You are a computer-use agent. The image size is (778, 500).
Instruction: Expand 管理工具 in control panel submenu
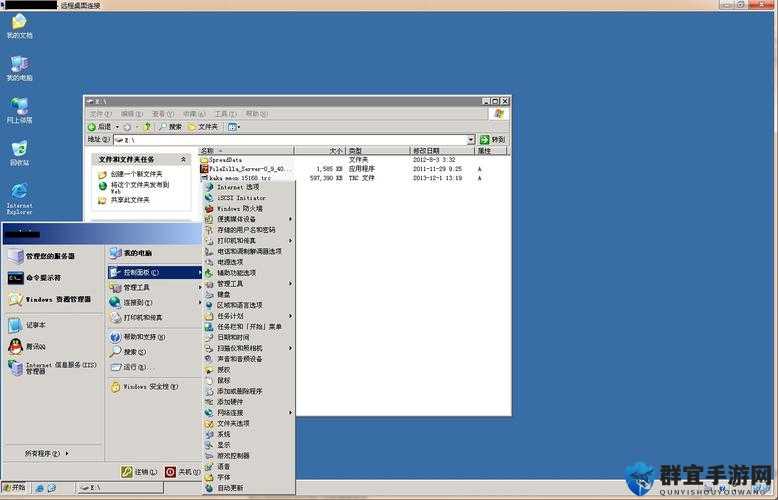tap(249, 284)
